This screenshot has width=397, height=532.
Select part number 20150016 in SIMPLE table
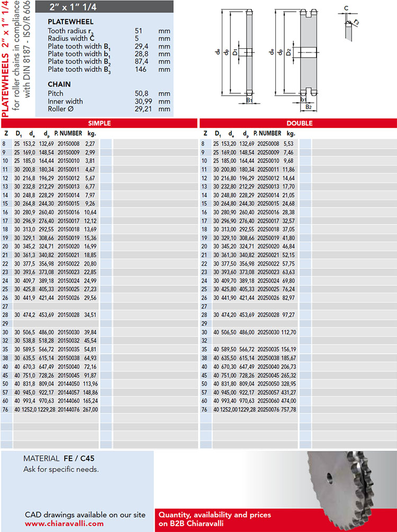tap(68, 212)
